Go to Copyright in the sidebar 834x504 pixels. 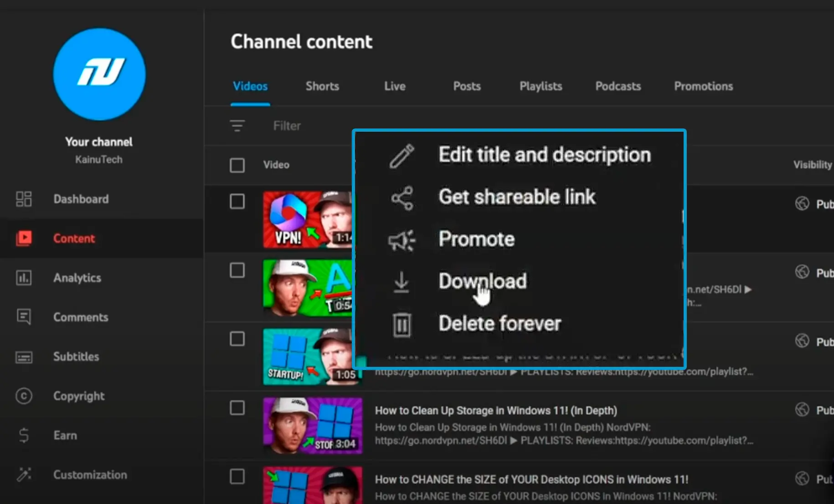[79, 396]
